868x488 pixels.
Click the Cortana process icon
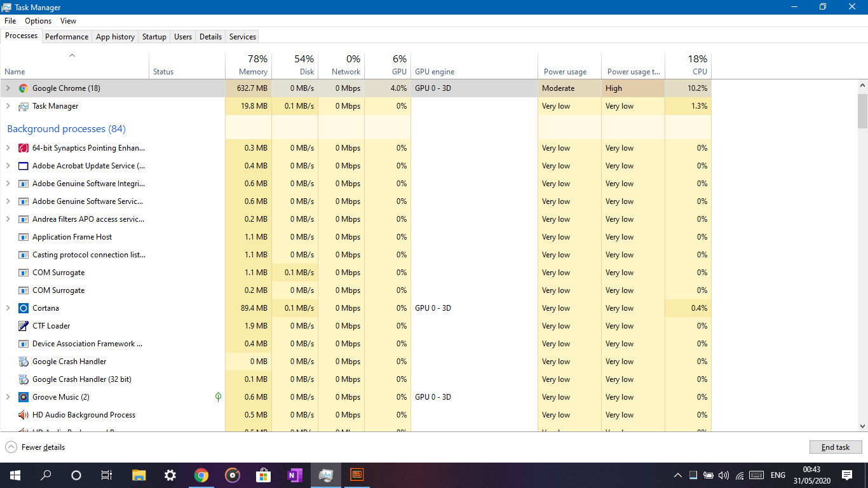(24, 308)
